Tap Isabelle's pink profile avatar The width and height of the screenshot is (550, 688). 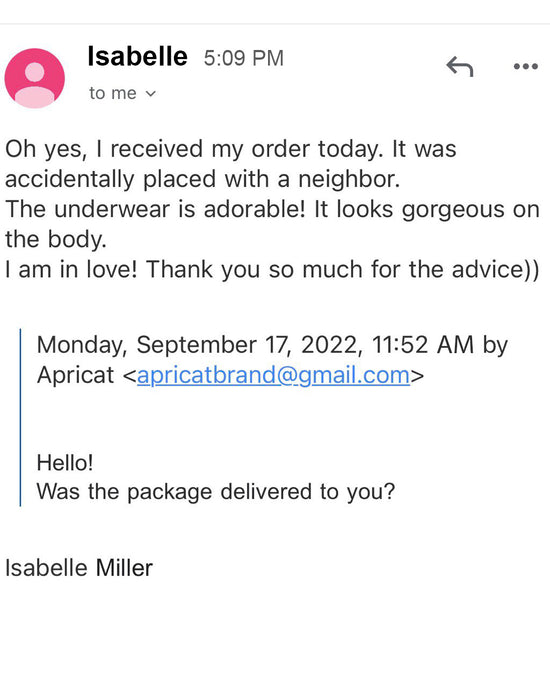(x=35, y=78)
